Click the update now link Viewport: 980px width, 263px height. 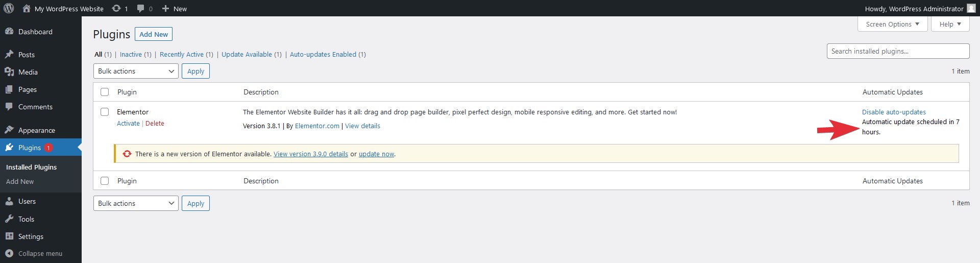[x=376, y=154]
